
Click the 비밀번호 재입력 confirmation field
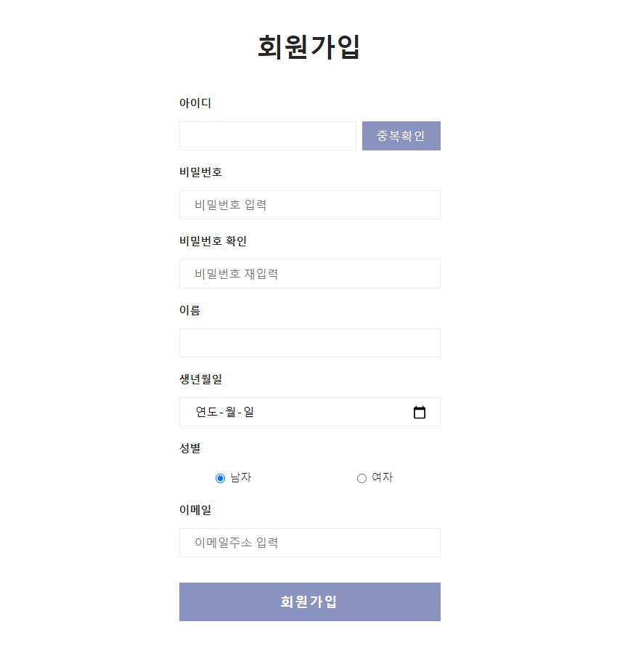(309, 274)
